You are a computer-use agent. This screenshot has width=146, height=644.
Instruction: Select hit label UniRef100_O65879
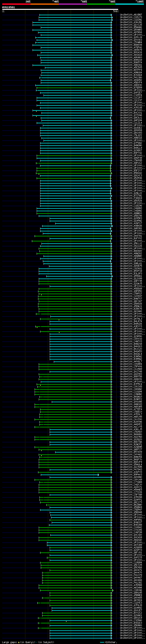coord(131,50)
